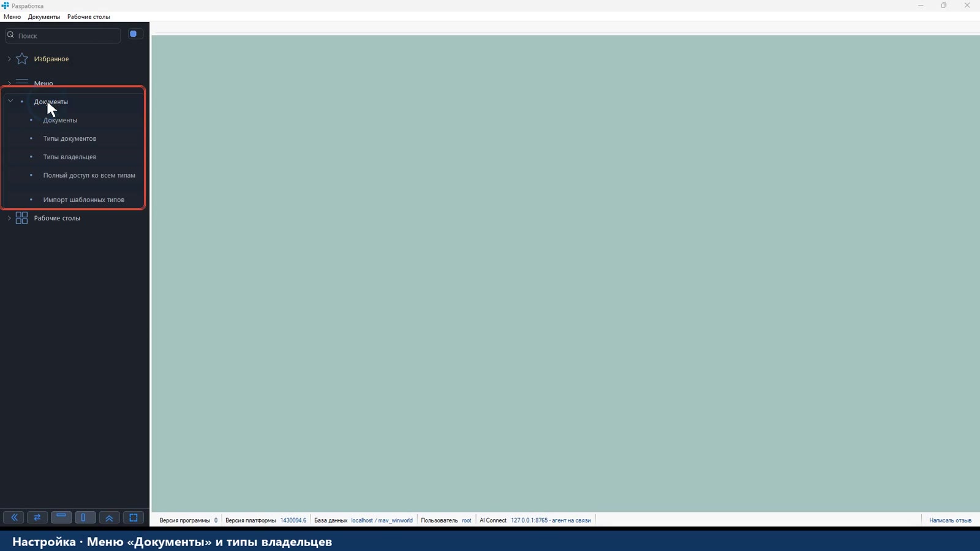Viewport: 980px width, 551px height.
Task: Select Типы владельцев in the sidebar
Action: tap(70, 157)
